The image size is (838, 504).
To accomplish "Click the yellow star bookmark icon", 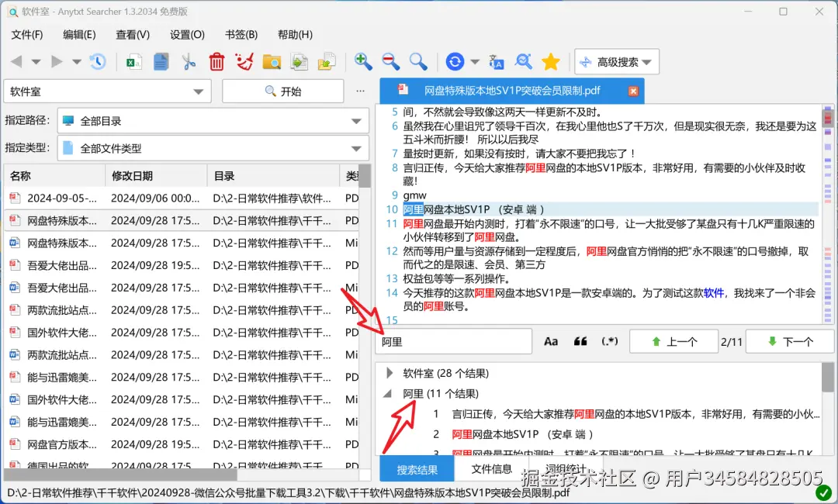I will point(550,62).
